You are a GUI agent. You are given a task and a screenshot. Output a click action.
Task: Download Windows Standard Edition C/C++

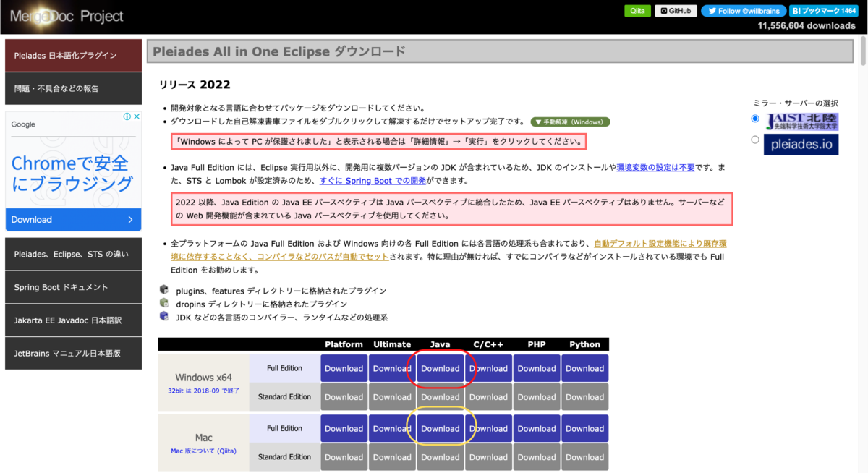coord(488,397)
